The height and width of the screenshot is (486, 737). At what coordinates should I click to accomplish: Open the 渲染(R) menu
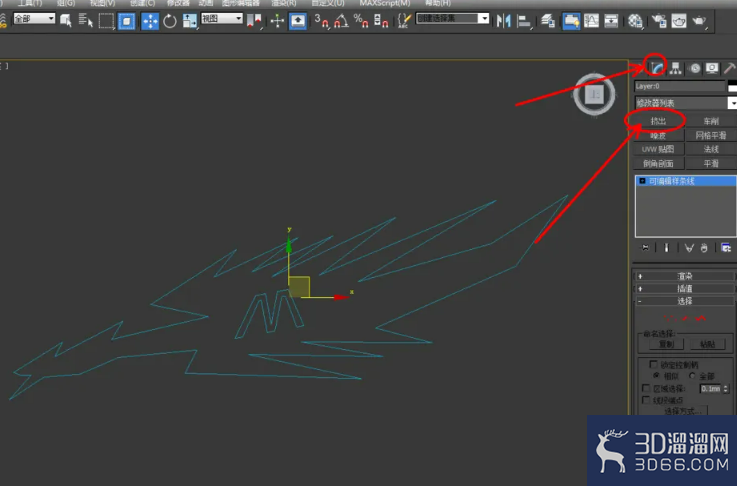tap(284, 3)
